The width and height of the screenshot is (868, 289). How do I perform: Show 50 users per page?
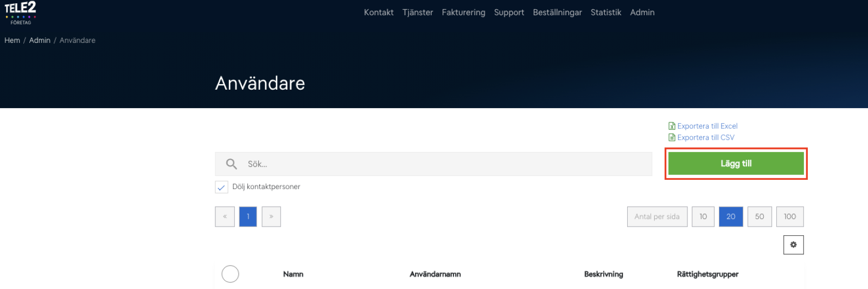[x=759, y=216]
